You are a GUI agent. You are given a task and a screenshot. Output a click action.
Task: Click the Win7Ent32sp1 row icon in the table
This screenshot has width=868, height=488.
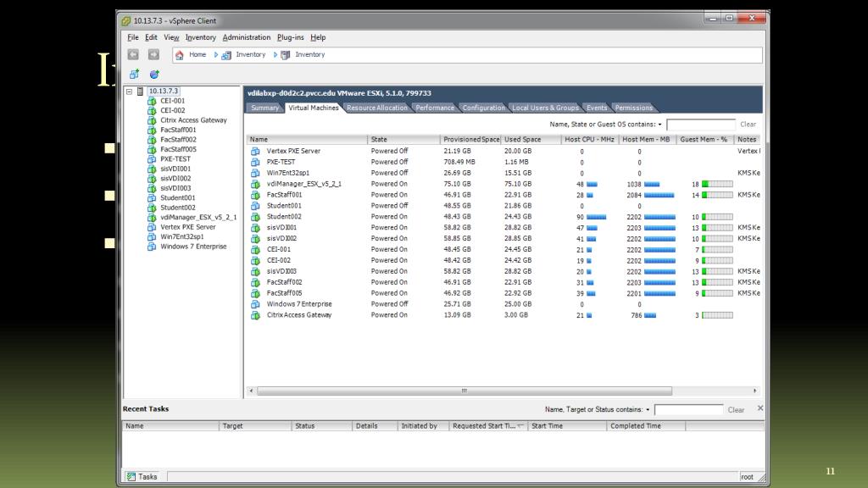point(255,173)
